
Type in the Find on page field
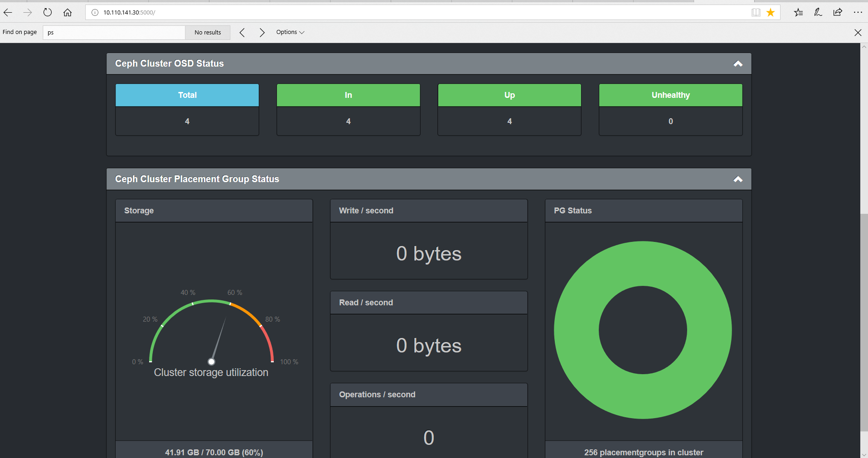click(x=113, y=32)
